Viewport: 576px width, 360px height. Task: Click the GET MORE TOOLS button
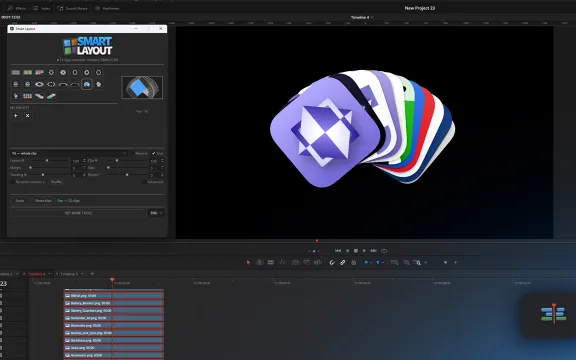78,213
